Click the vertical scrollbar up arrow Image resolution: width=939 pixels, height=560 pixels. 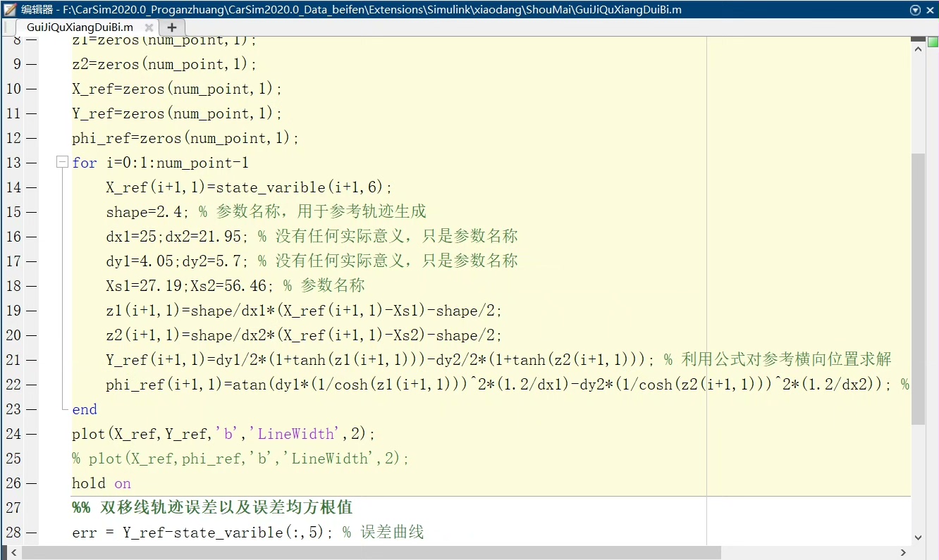click(918, 49)
